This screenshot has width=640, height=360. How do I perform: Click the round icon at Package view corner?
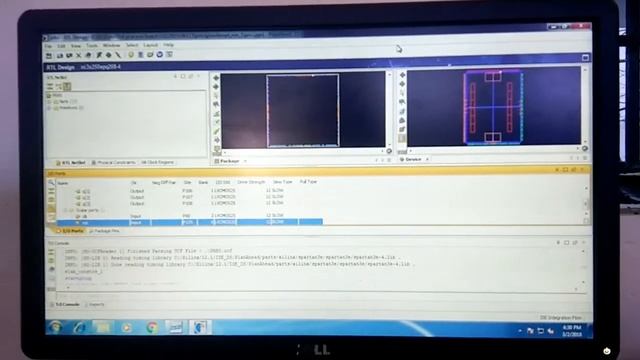(x=389, y=151)
